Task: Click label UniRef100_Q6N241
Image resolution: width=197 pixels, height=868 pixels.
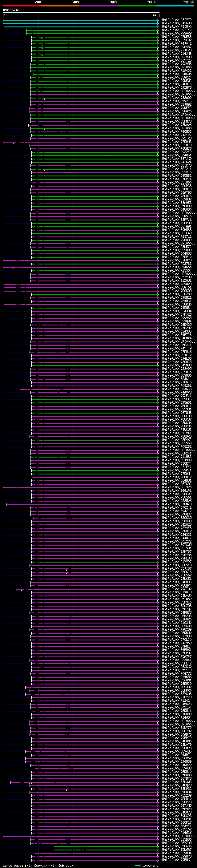Action: click(x=177, y=454)
